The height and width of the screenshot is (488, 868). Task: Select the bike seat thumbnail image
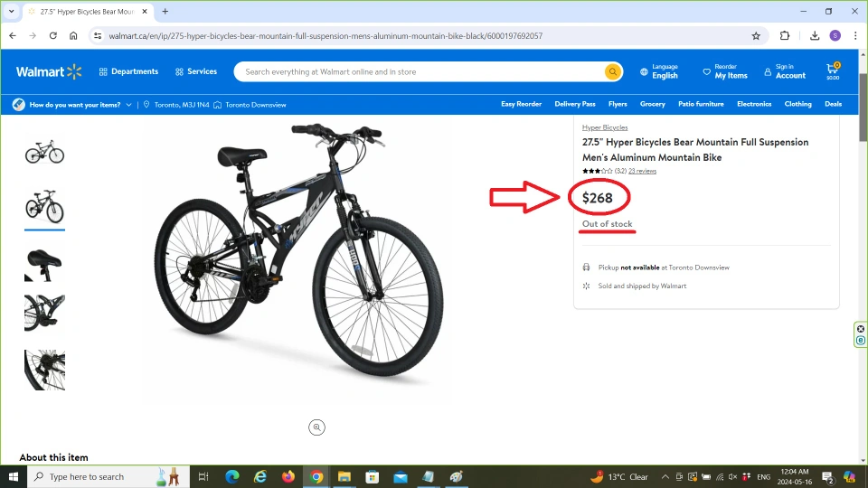click(x=44, y=261)
